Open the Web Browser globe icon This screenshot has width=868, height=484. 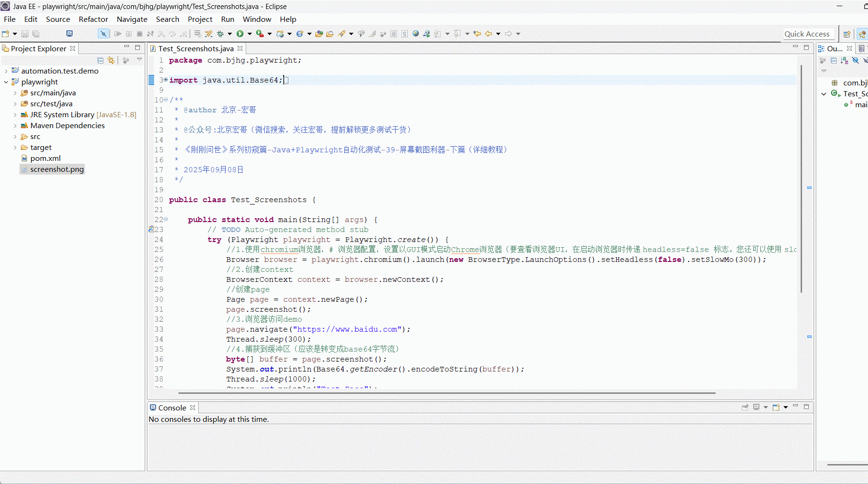pyautogui.click(x=416, y=34)
